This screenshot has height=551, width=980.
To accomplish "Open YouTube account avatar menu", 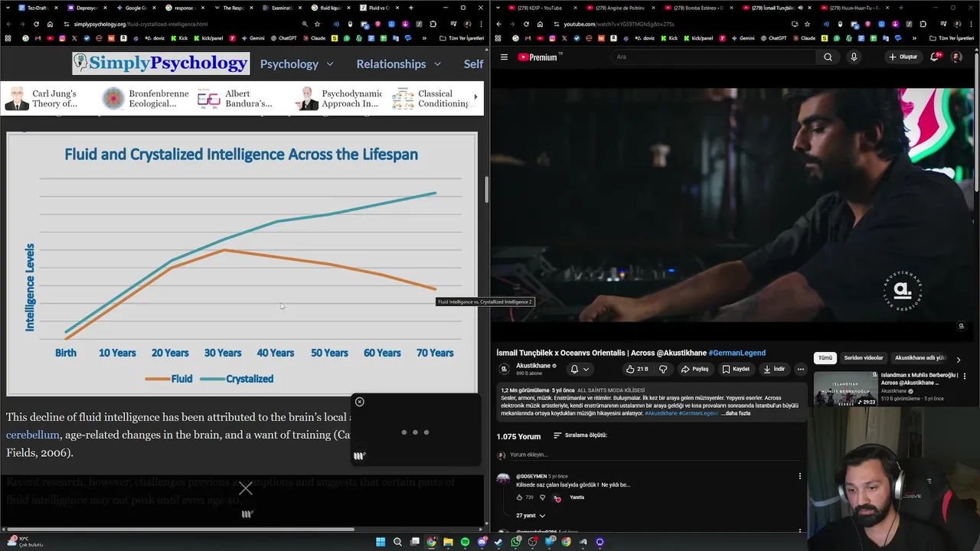I will pyautogui.click(x=956, y=57).
